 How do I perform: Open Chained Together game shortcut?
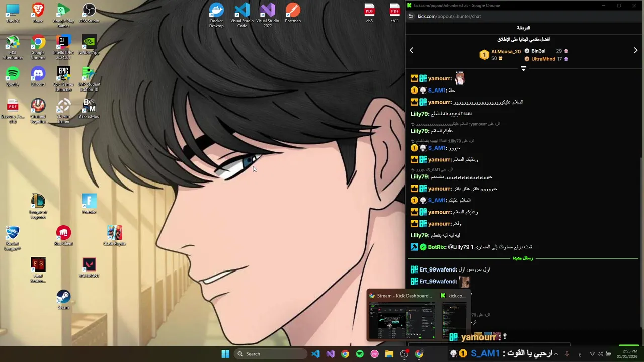pyautogui.click(x=38, y=111)
